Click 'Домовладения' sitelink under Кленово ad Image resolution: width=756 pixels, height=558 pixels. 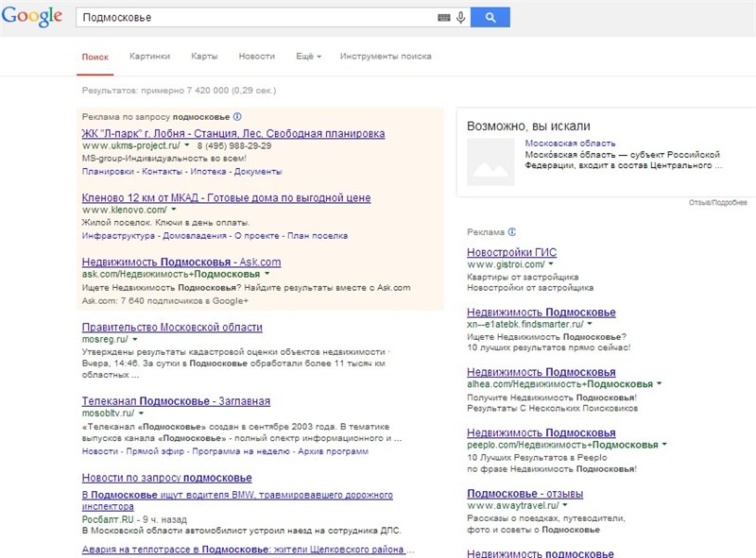click(x=195, y=236)
